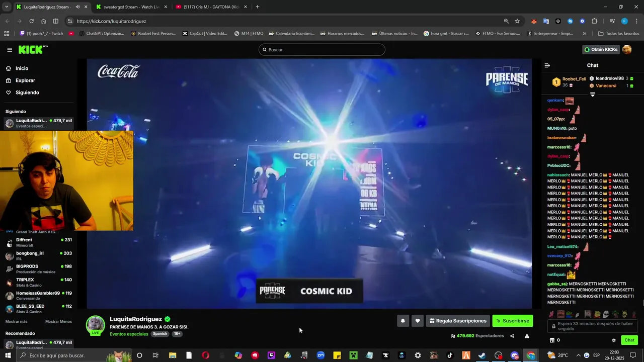Viewport: 644px width, 362px height.
Task: Click the gabba_ssj username in chat
Action: tap(557, 284)
